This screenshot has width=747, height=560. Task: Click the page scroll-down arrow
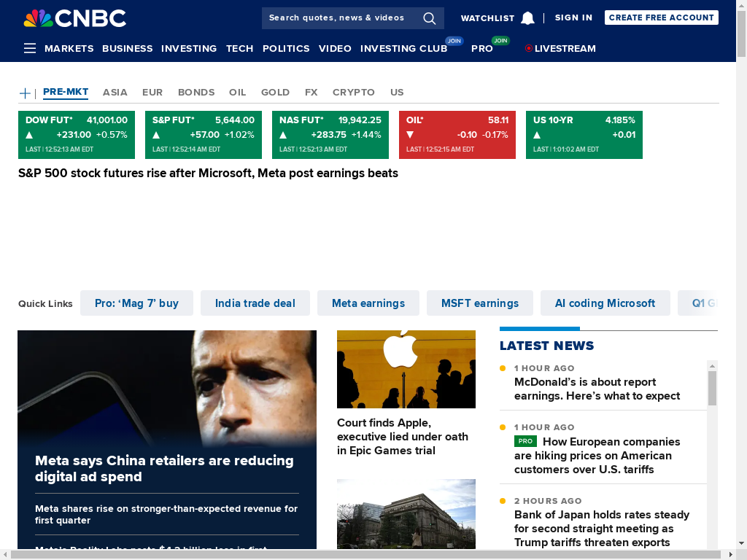pos(742,542)
